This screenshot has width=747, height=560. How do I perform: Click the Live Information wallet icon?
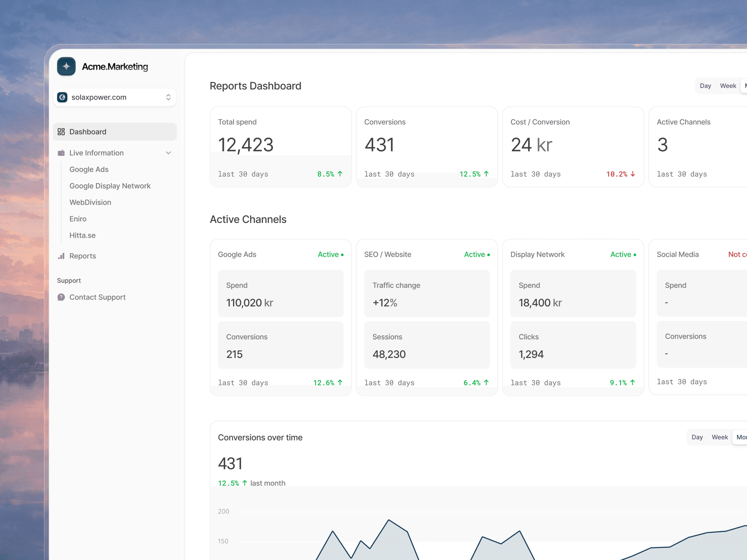pyautogui.click(x=61, y=153)
